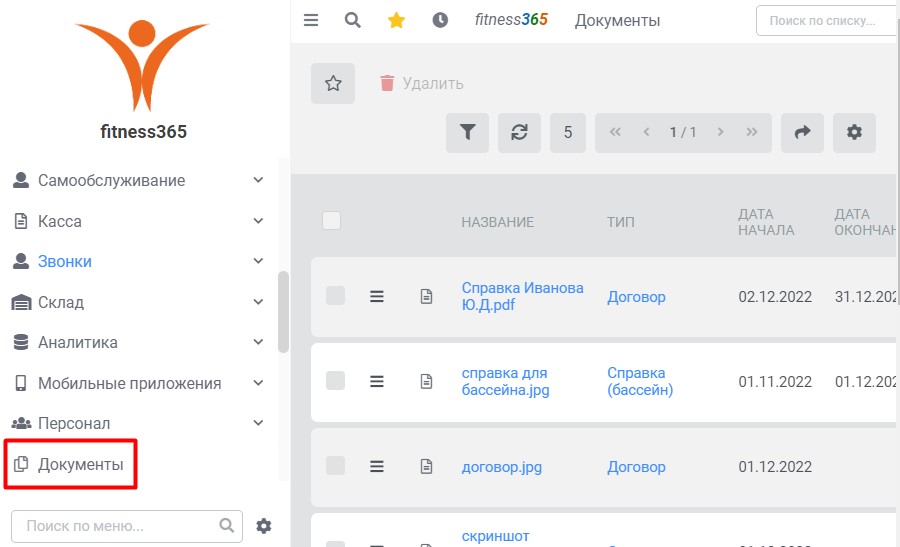Click the magnifier search icon in header
Viewport: 900px width, 547px height.
pyautogui.click(x=352, y=20)
